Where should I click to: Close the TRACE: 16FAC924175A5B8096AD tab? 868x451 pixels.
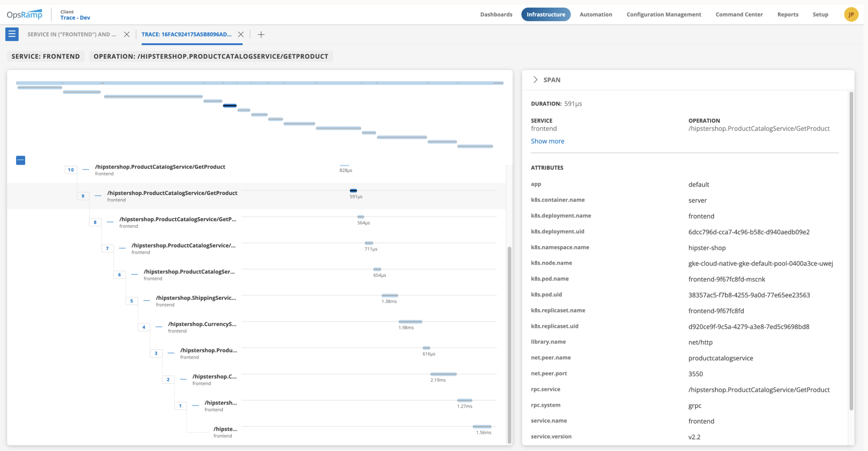pos(241,34)
